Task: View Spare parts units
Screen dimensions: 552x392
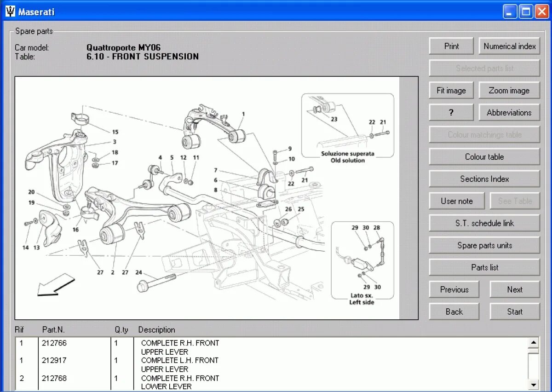Action: [484, 245]
